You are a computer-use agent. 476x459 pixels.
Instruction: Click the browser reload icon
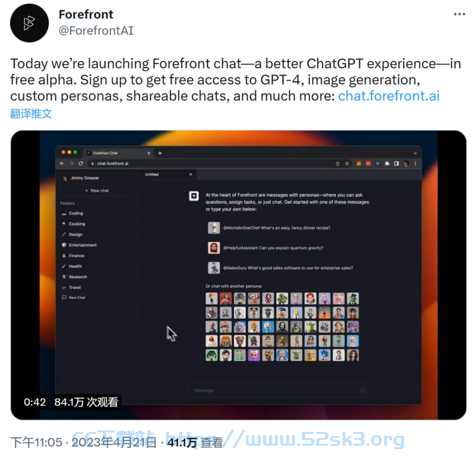(x=81, y=163)
